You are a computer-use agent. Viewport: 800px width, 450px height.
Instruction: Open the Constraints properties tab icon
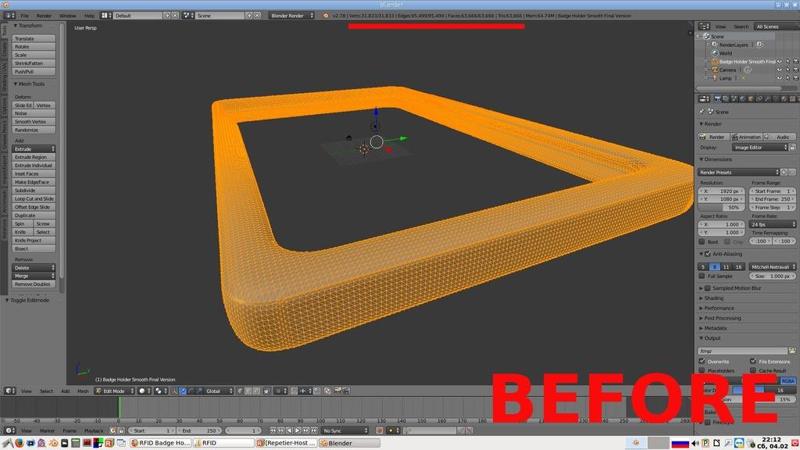[759, 98]
